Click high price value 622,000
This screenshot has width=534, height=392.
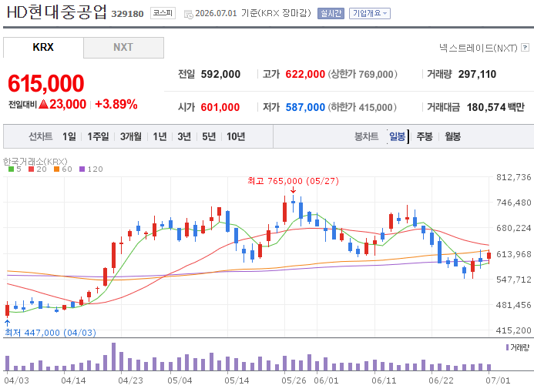pos(305,74)
